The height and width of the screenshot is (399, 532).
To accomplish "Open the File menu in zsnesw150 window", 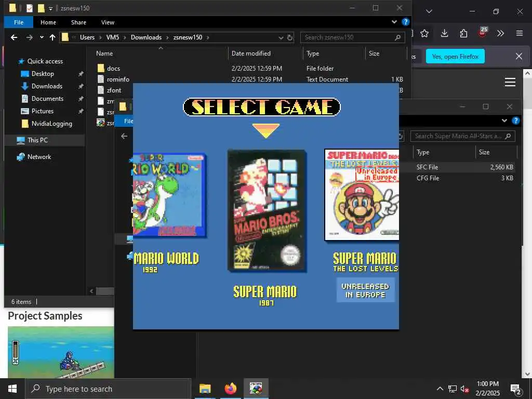I will [x=19, y=22].
